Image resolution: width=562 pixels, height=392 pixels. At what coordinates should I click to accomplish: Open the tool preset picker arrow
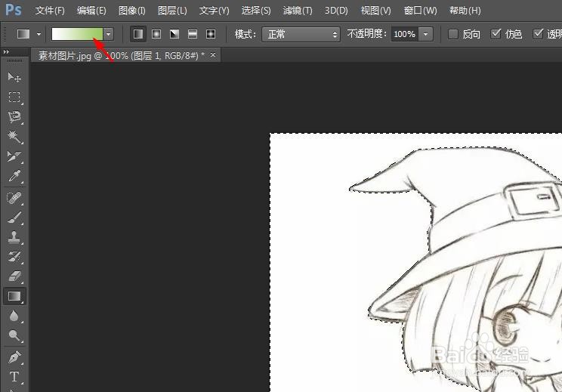[x=39, y=35]
